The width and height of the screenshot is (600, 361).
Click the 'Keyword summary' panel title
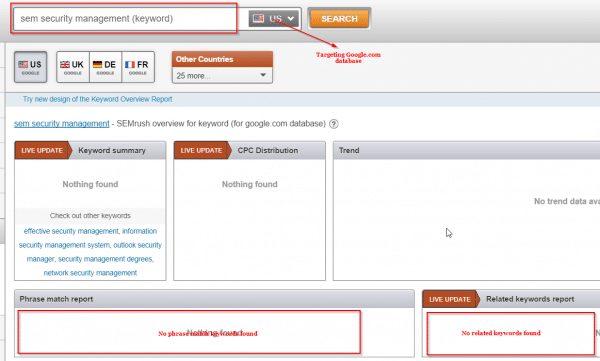tap(112, 150)
